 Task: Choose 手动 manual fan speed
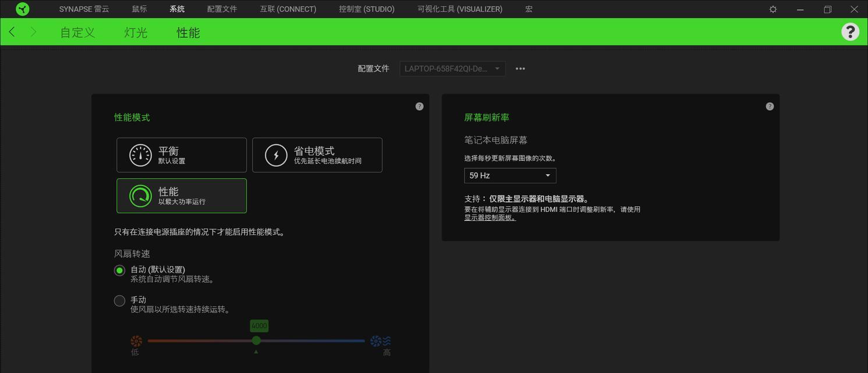[119, 301]
